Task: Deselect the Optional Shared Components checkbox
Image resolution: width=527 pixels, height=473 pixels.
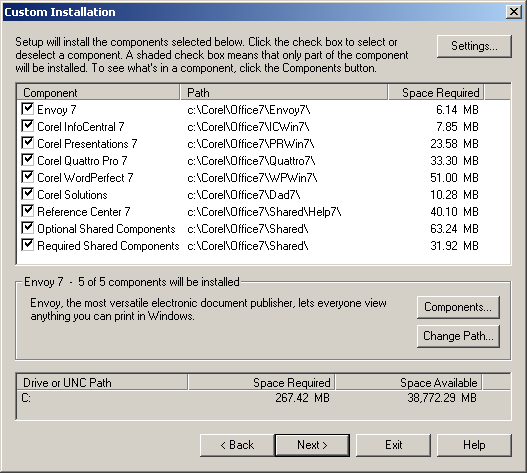Action: click(x=27, y=228)
